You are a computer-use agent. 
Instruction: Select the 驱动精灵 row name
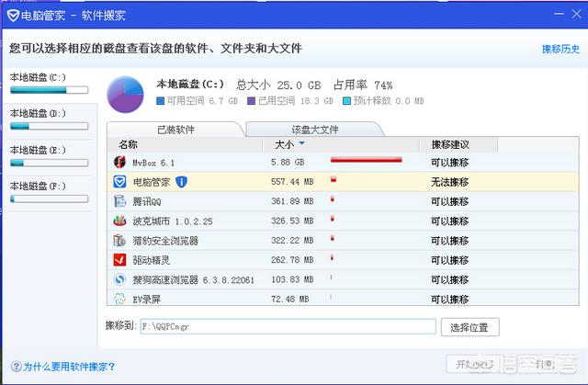click(x=152, y=260)
